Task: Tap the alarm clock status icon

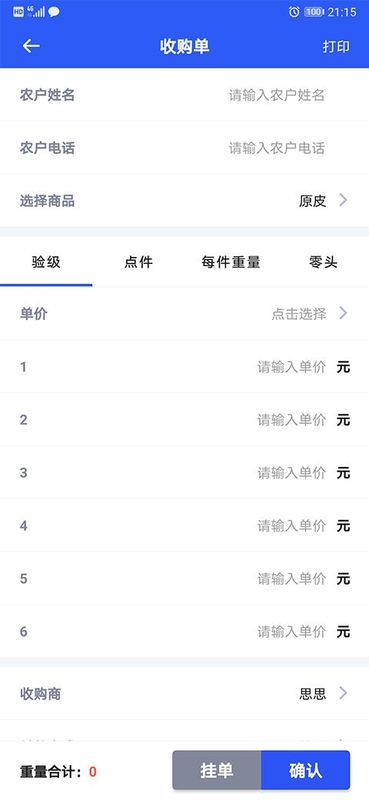Action: (294, 12)
